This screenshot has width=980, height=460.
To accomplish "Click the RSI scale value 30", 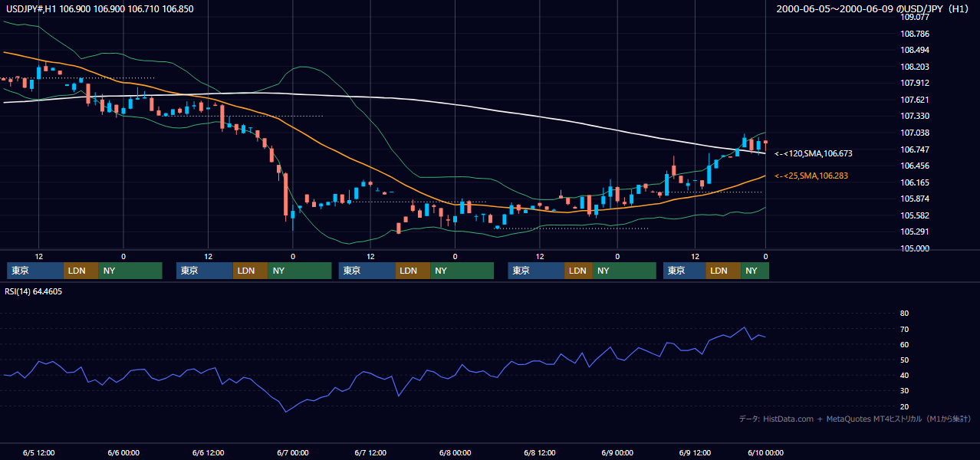I will click(x=904, y=391).
